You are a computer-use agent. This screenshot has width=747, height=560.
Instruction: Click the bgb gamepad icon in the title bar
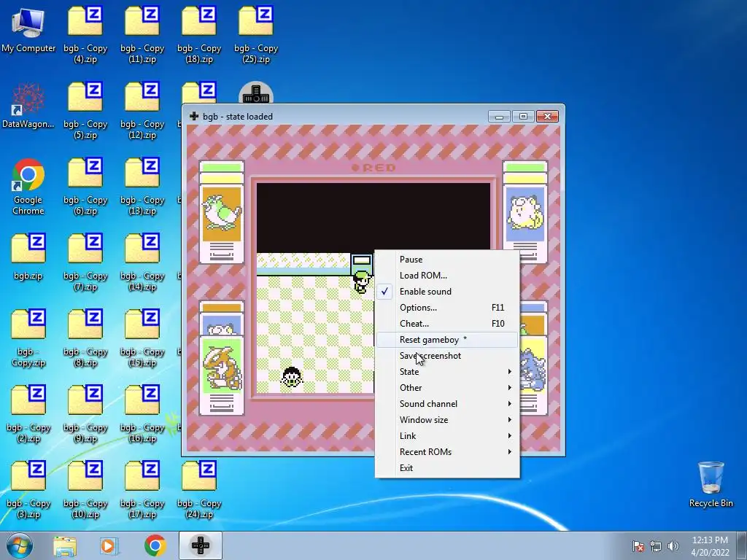194,116
